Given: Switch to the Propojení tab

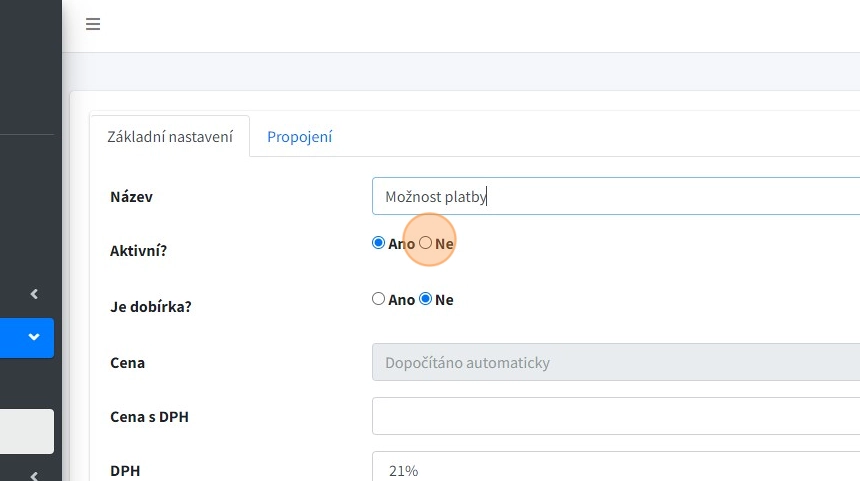Looking at the screenshot, I should (x=299, y=137).
